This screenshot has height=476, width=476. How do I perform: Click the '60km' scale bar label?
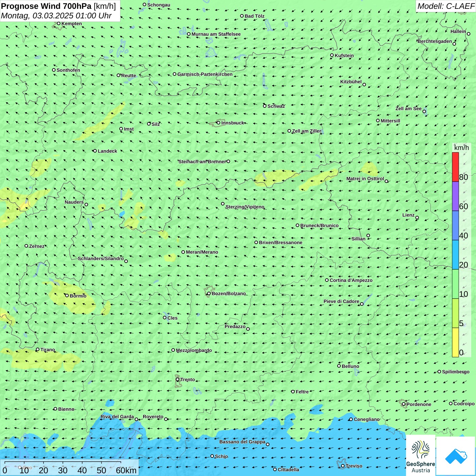tap(126, 470)
